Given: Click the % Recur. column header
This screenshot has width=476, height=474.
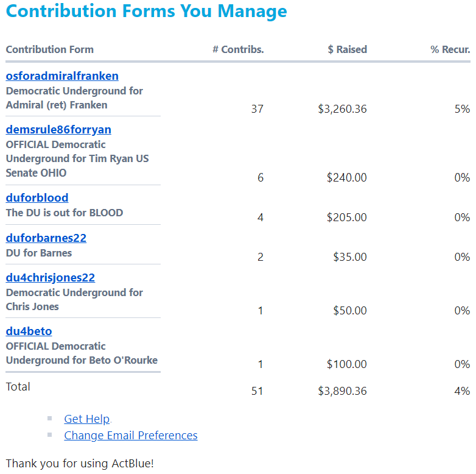Looking at the screenshot, I should coord(450,49).
